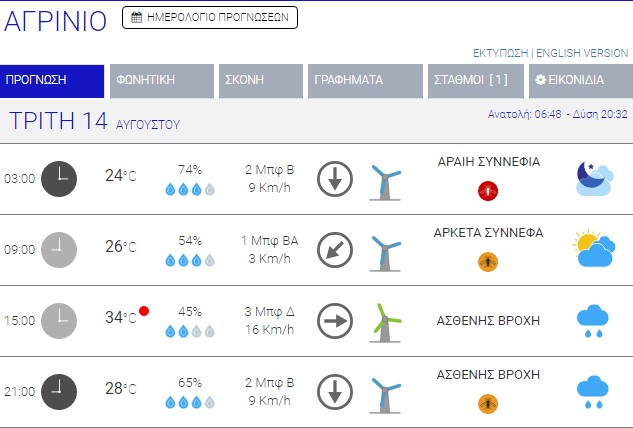633x428 pixels.
Task: Click the calendar icon in forecast button
Action: click(136, 17)
